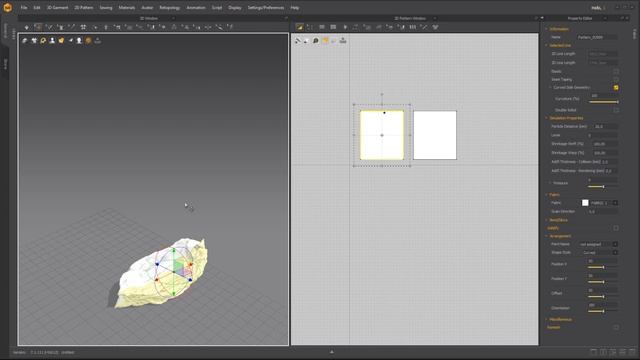
Task: Click the white Fabric color swatch
Action: [585, 203]
